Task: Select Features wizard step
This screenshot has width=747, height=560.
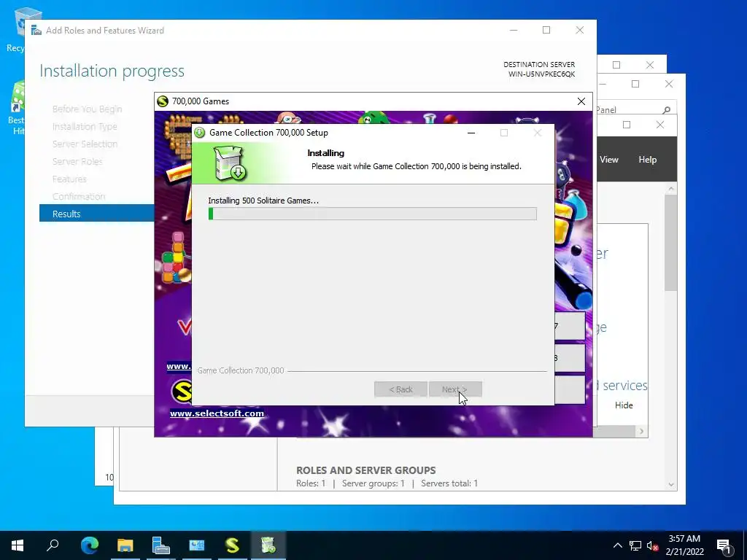Action: click(69, 179)
